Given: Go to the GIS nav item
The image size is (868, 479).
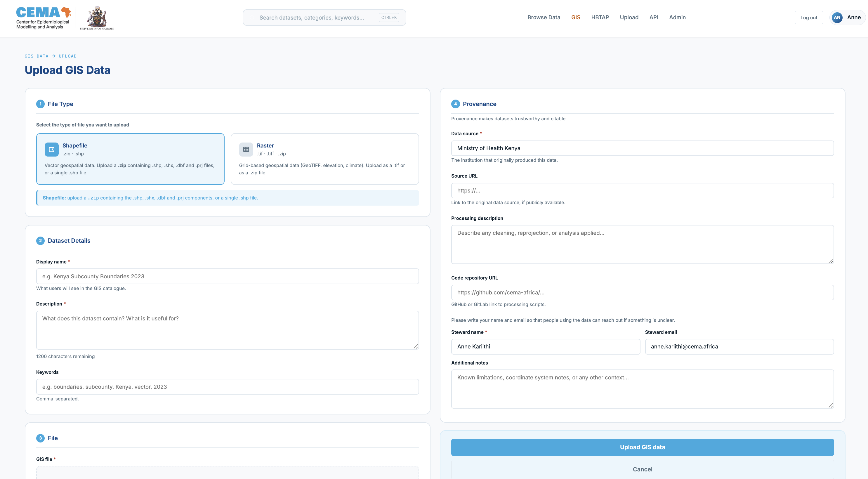Looking at the screenshot, I should click(576, 18).
